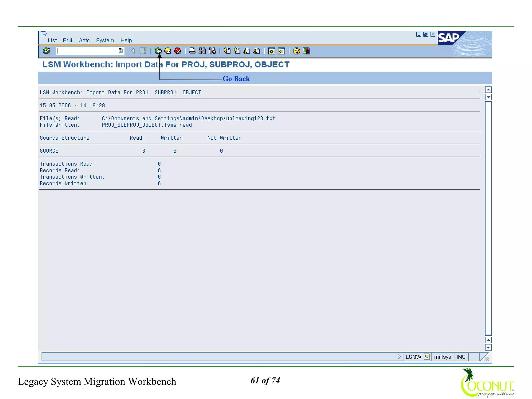The image size is (532, 399).
Task: Select the SOURCE structure row label
Action: 49,151
